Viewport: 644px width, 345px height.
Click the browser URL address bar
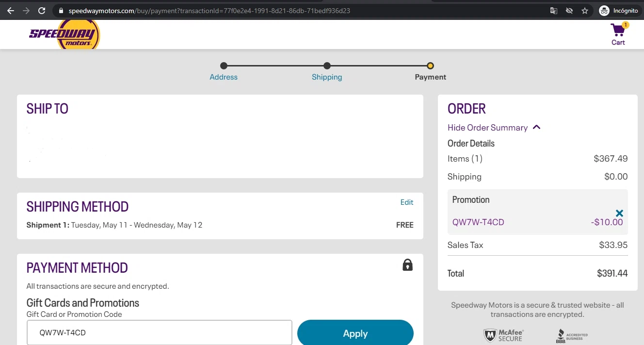tap(301, 11)
